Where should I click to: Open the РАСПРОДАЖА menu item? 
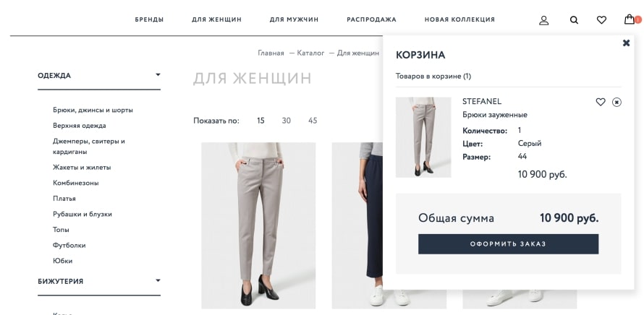(371, 20)
